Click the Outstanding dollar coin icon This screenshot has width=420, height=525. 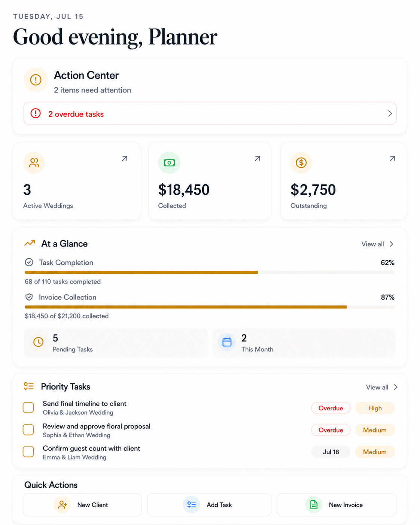(301, 163)
